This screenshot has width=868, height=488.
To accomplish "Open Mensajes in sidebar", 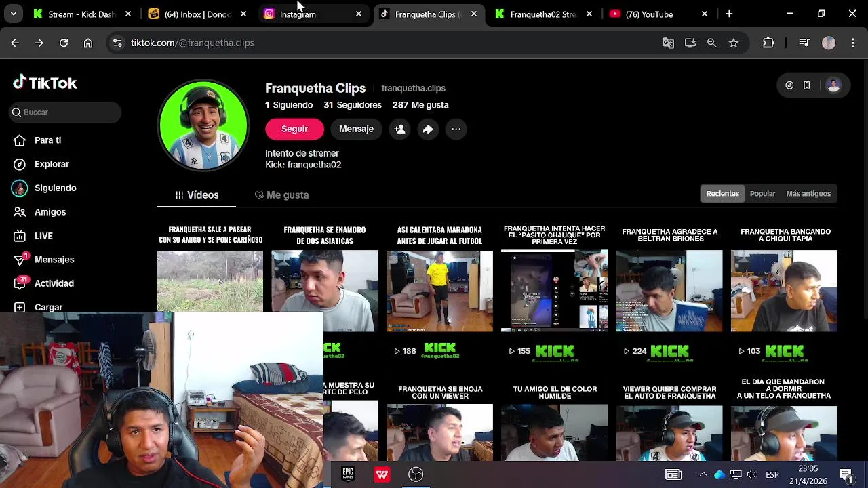I will pyautogui.click(x=54, y=260).
